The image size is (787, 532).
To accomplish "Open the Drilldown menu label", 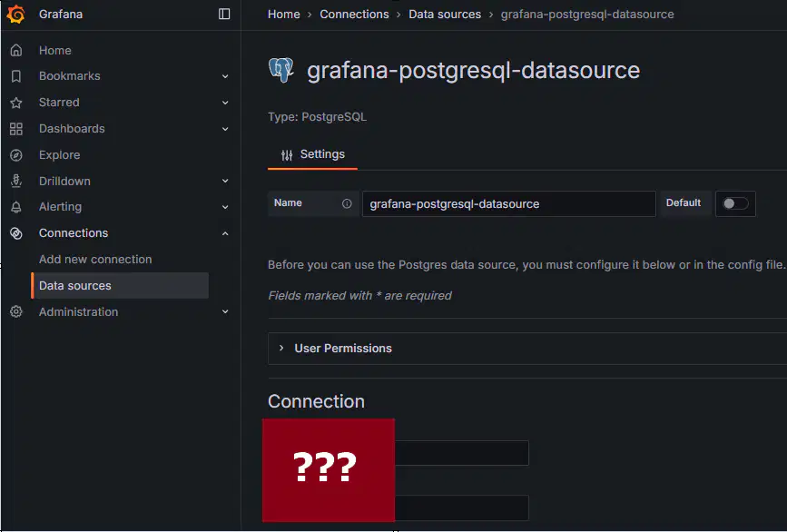I will tap(64, 181).
